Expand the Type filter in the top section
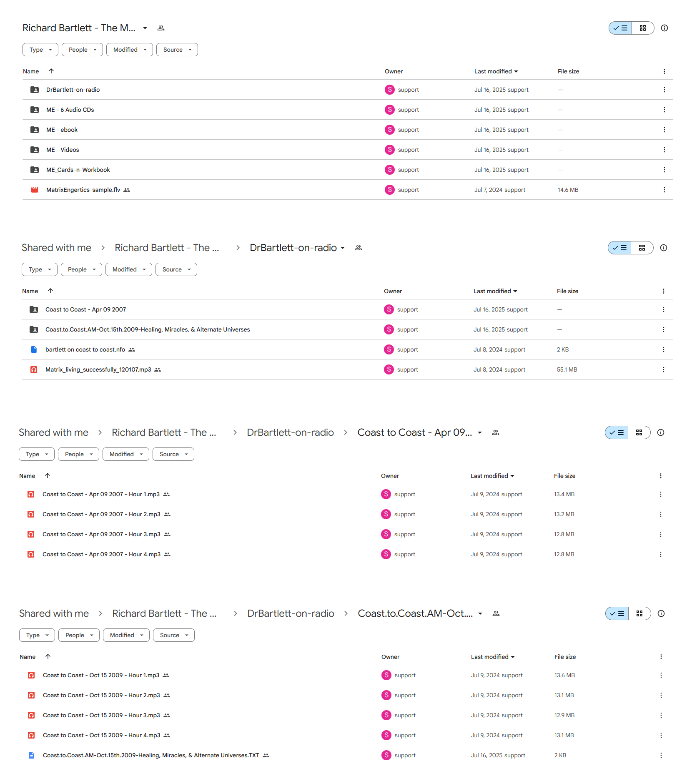Viewport: 697px width, 784px height. [40, 50]
